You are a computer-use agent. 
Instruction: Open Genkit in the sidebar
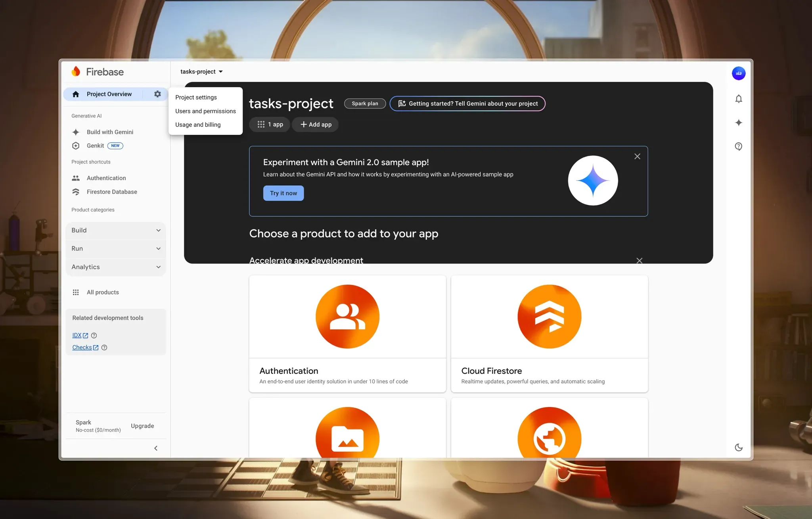(x=95, y=146)
